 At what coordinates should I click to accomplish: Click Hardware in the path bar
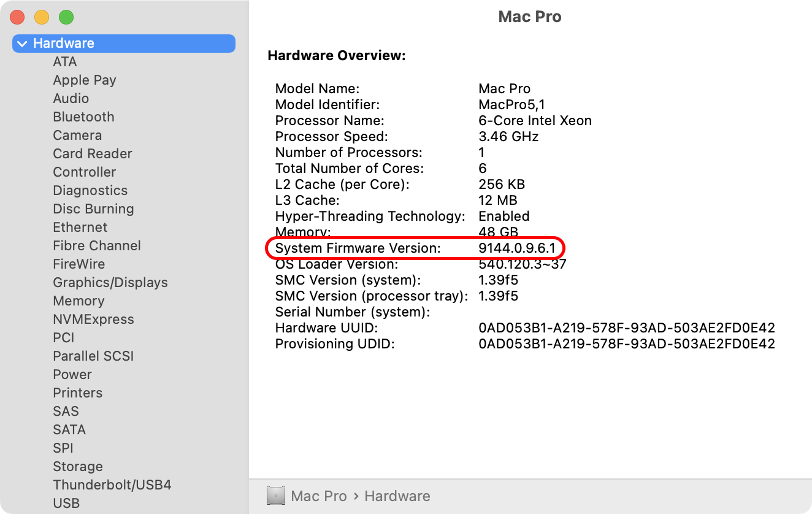(x=397, y=496)
